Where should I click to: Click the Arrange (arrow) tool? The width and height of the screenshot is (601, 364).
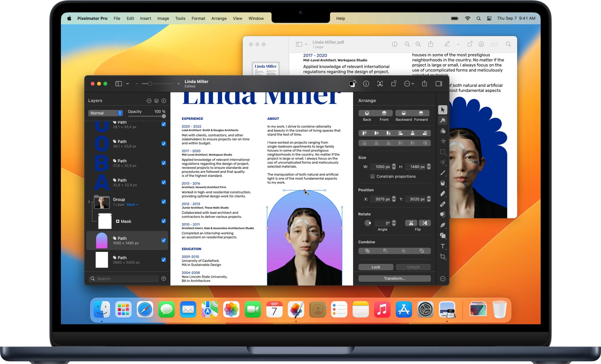click(443, 110)
